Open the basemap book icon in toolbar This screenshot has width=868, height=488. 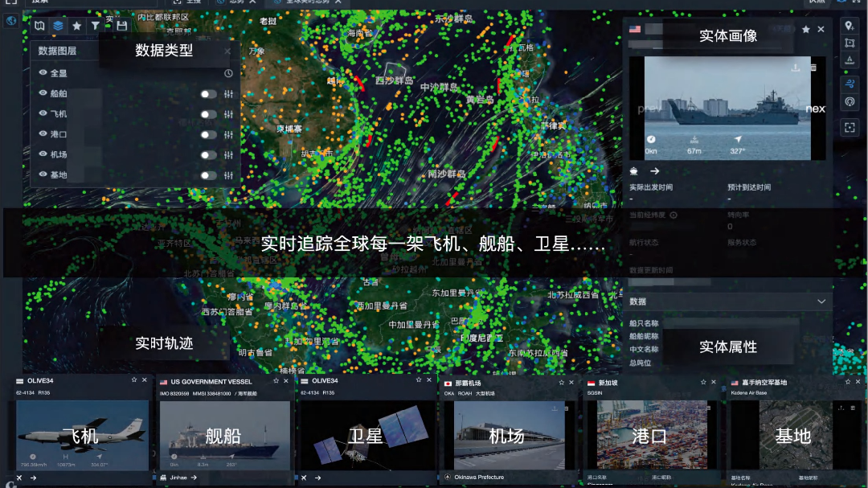(x=40, y=26)
